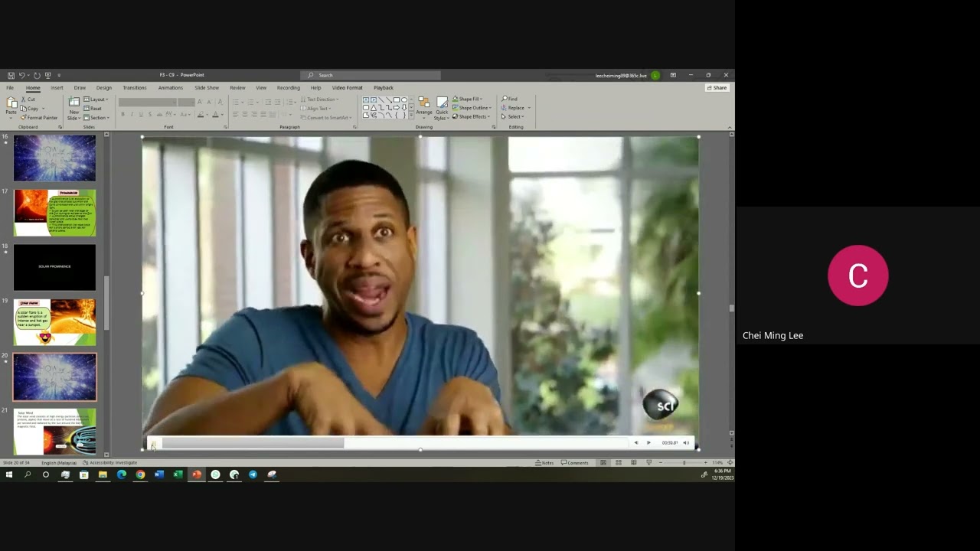Step video forward with the forward button

648,442
